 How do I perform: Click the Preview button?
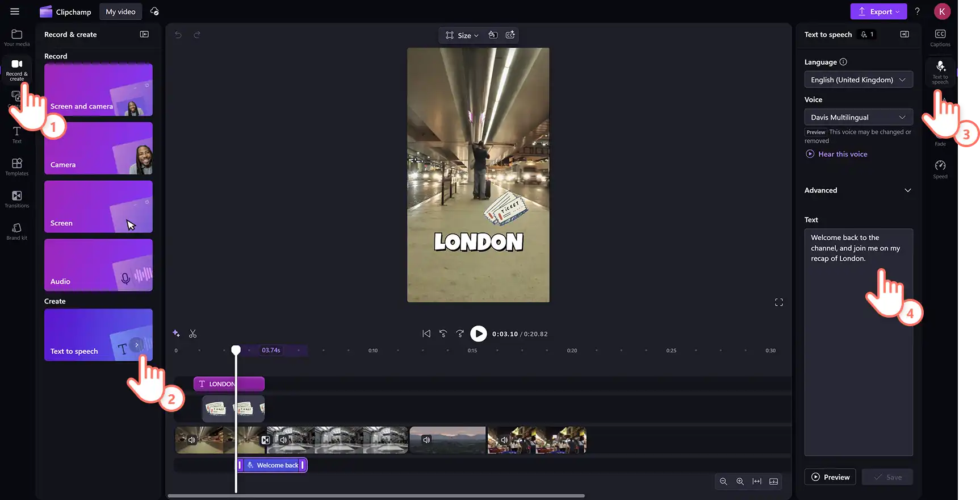(831, 477)
